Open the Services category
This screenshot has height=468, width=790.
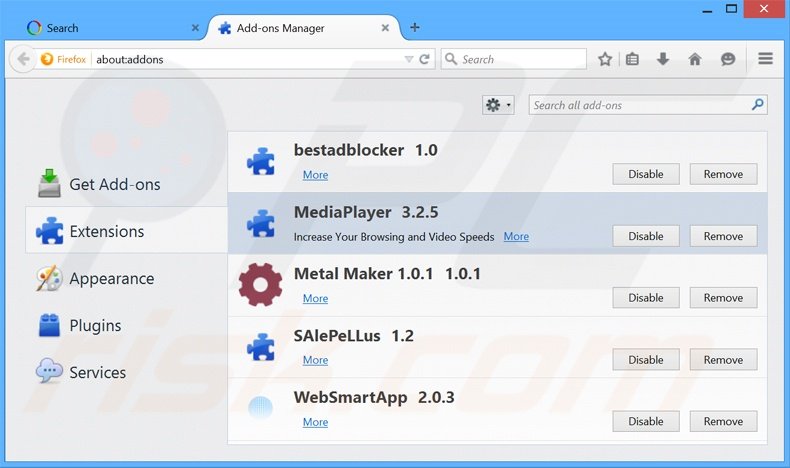tap(126, 372)
